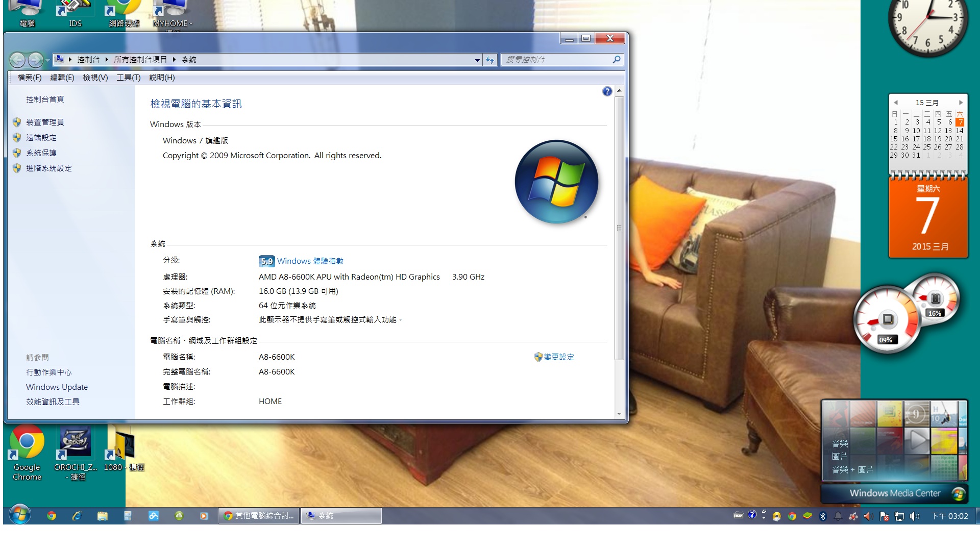Screen dimensions: 980x551
Task: Click 音樂 + 圖片 in the Media Center gadget
Action: 852,470
